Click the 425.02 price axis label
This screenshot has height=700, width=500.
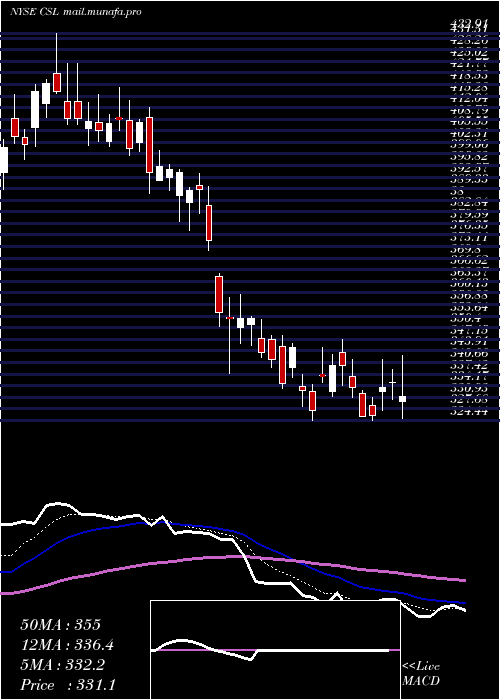(469, 52)
